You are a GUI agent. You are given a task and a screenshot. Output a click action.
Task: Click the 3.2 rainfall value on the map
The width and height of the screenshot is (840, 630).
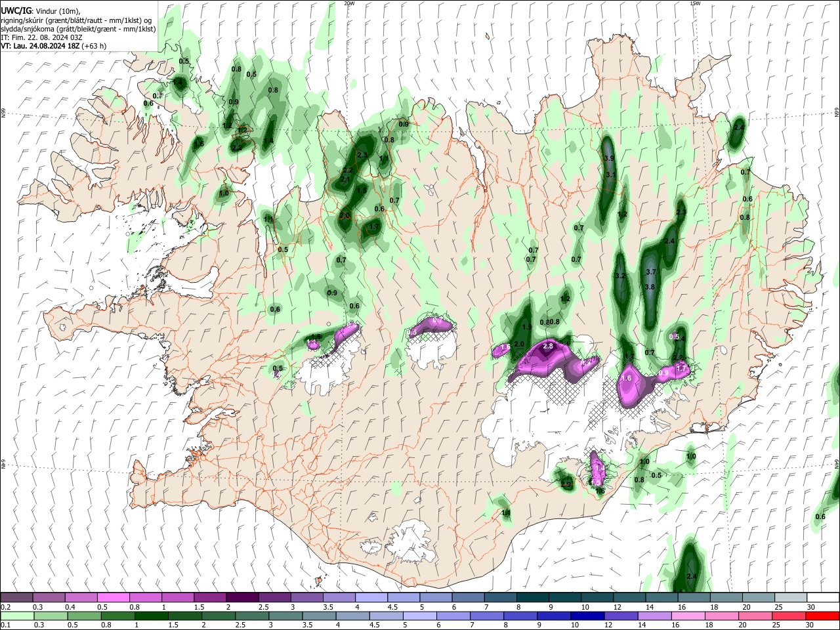(x=620, y=276)
